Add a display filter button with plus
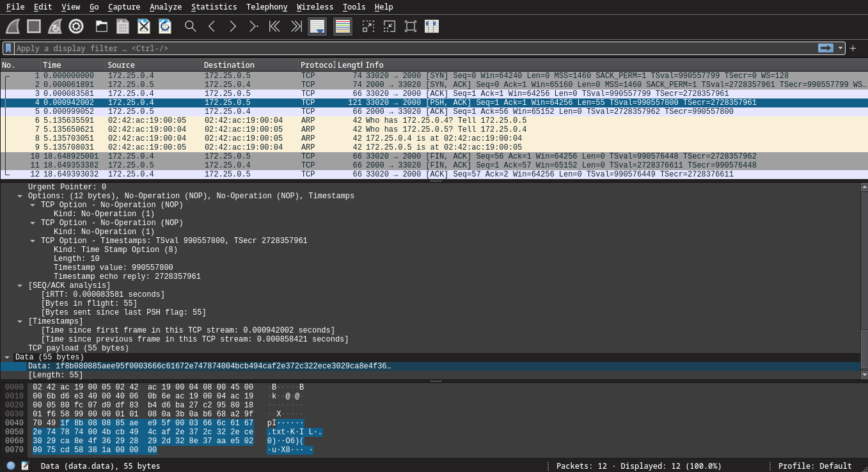Screen dimensions: 868x472 853,49
